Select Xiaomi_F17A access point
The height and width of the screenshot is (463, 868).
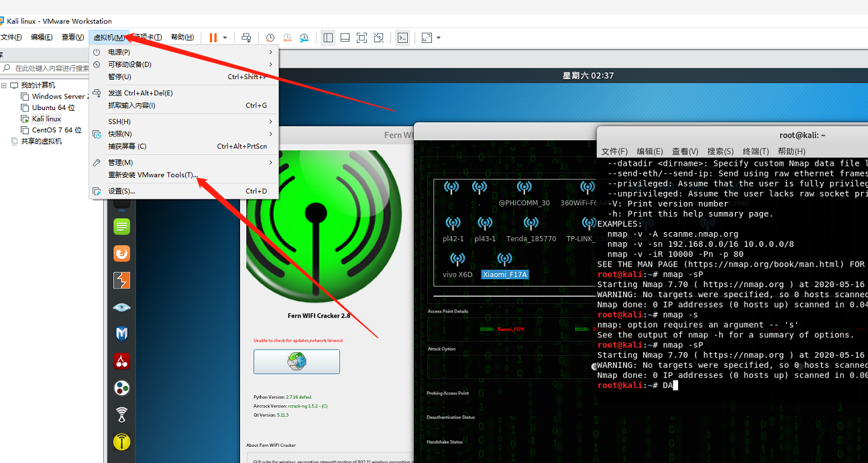[x=504, y=266]
